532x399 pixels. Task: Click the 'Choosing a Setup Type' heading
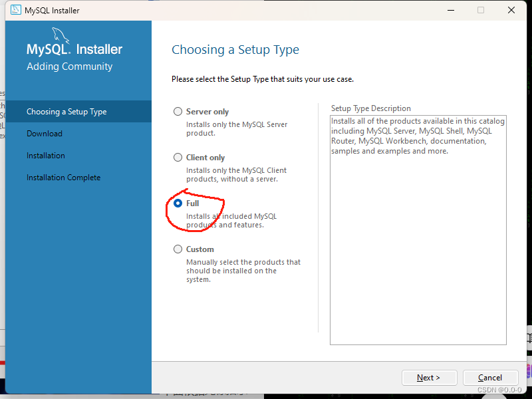click(235, 50)
